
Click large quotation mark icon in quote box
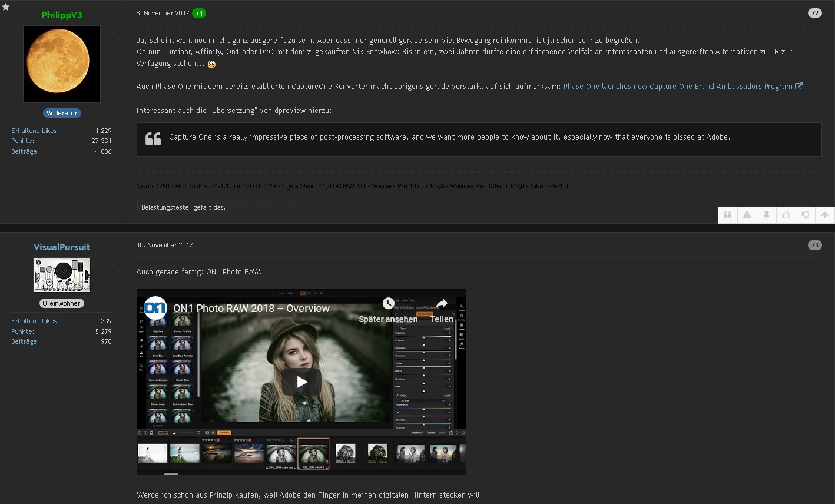(x=153, y=139)
